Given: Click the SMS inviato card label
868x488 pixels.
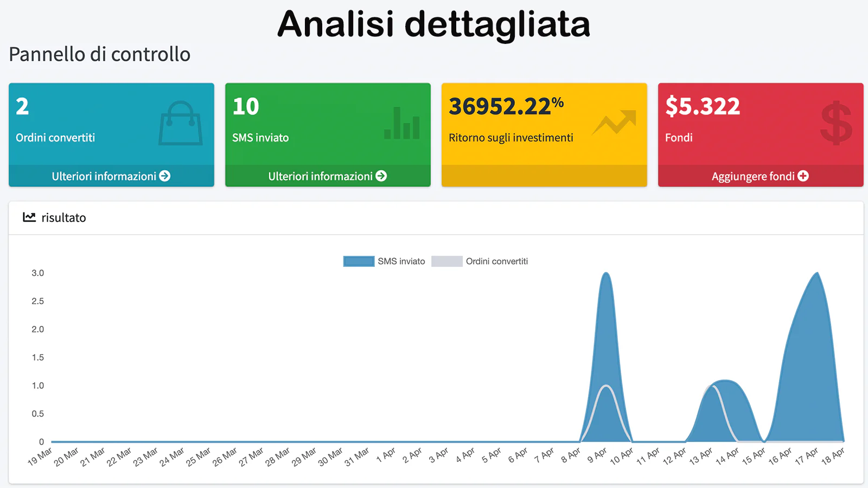Looking at the screenshot, I should tap(260, 138).
